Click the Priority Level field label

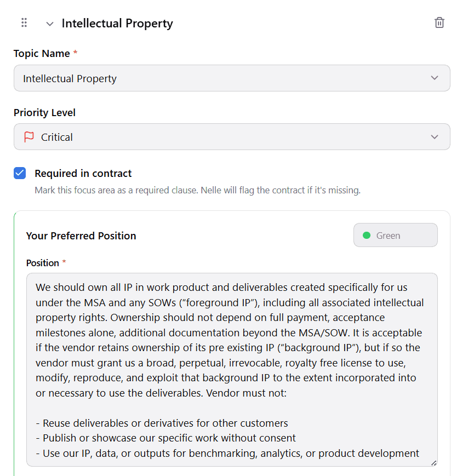(44, 113)
